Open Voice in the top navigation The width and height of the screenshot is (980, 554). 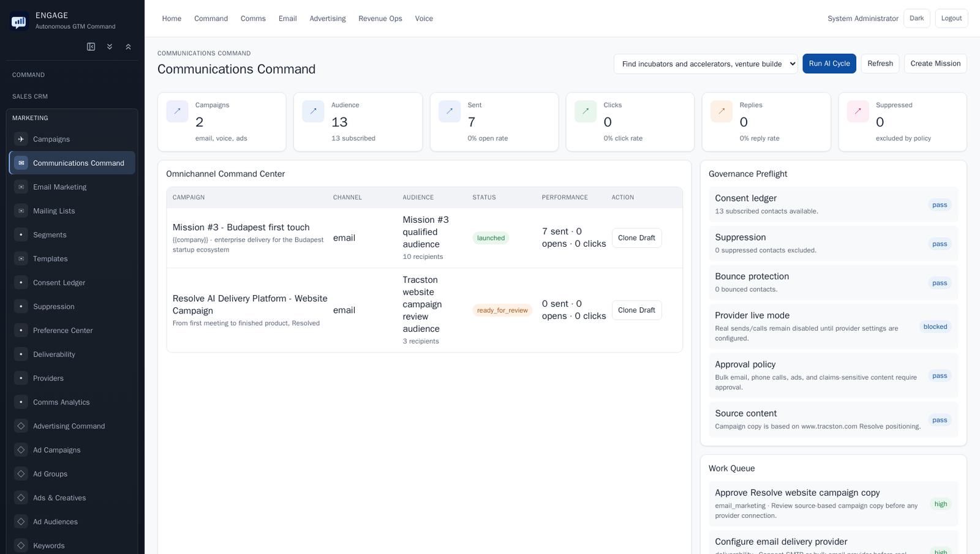click(424, 18)
